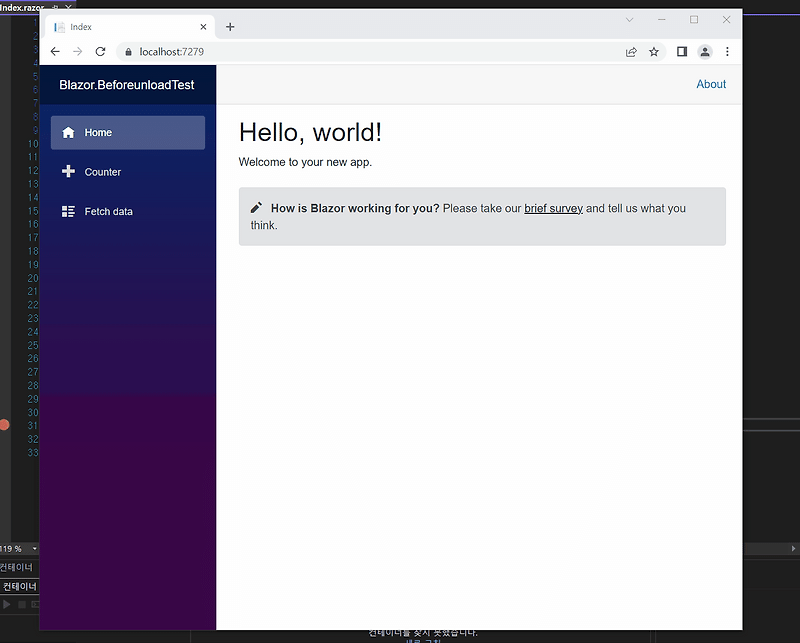The width and height of the screenshot is (800, 643).
Task: Open the brief survey link
Action: [x=553, y=208]
